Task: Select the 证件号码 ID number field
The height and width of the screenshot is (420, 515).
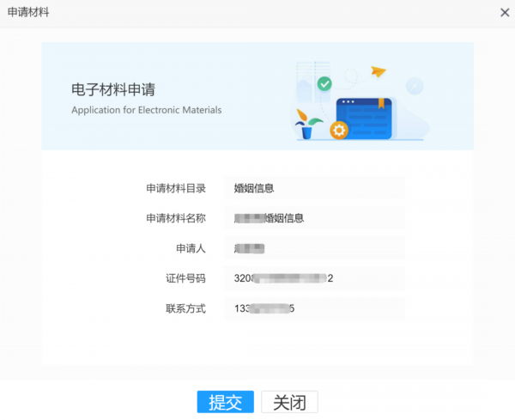Action: coord(314,278)
